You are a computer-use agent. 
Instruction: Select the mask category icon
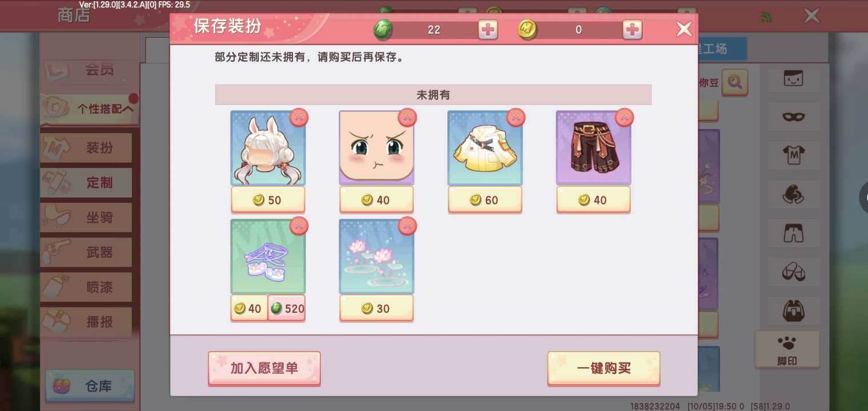[793, 117]
